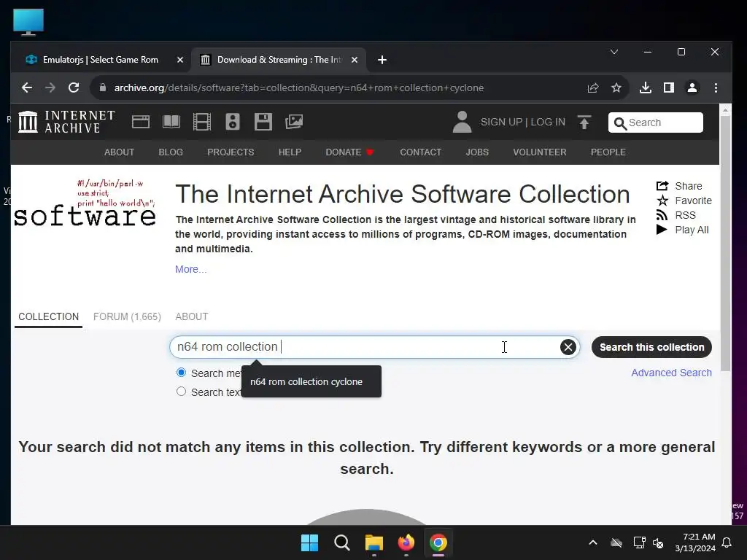Share this page from address bar
The image size is (747, 560).
593,87
